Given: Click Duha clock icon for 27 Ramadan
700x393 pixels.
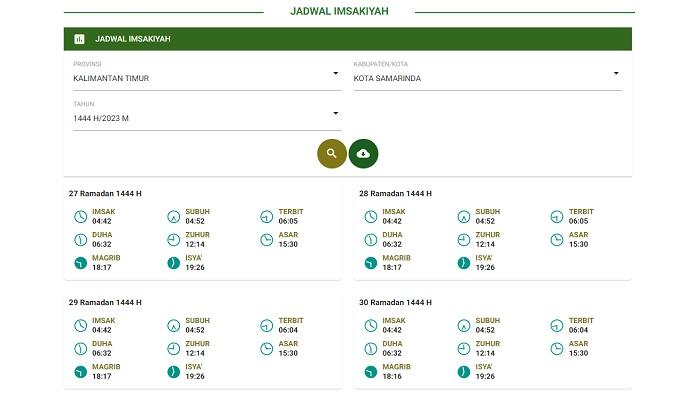Looking at the screenshot, I should coord(80,240).
